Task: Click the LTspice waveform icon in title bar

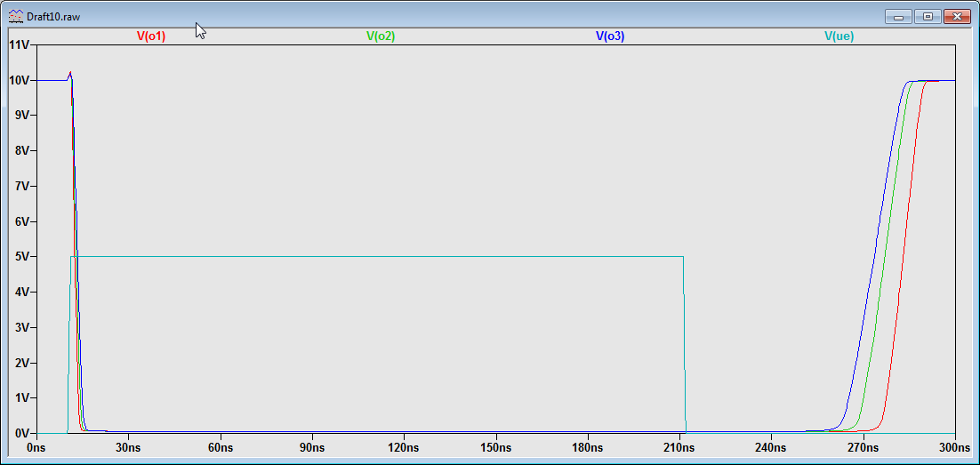Action: click(16, 17)
